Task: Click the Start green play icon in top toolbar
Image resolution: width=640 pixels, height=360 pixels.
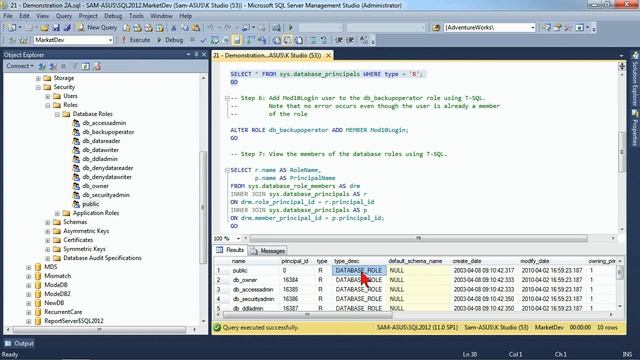Action: pyautogui.click(x=291, y=28)
